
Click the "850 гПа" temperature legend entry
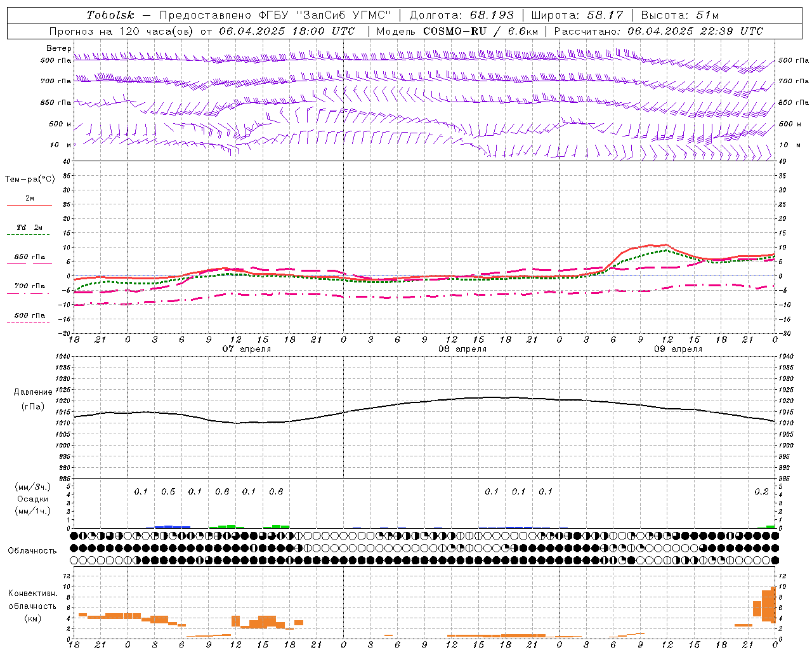(29, 257)
